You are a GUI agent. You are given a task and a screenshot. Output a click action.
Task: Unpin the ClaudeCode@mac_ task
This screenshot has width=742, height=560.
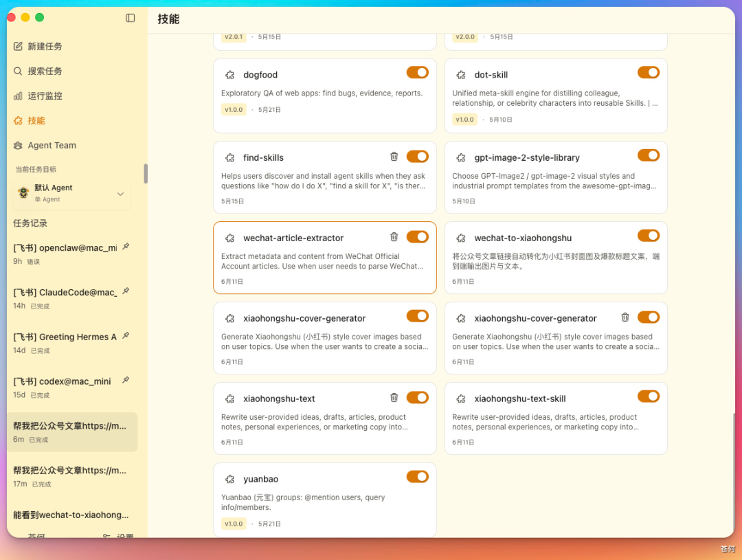click(x=126, y=291)
